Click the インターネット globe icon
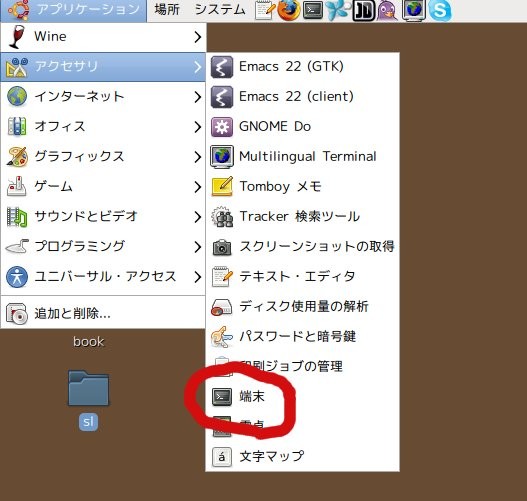 tap(17, 96)
